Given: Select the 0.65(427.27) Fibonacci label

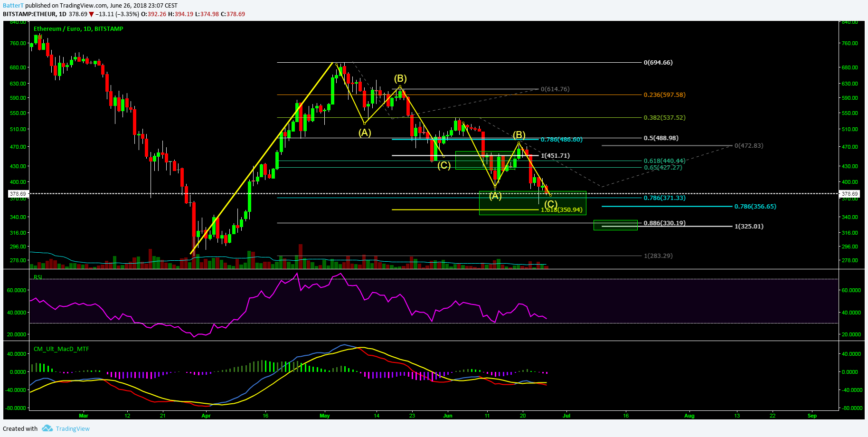Looking at the screenshot, I should (x=663, y=168).
